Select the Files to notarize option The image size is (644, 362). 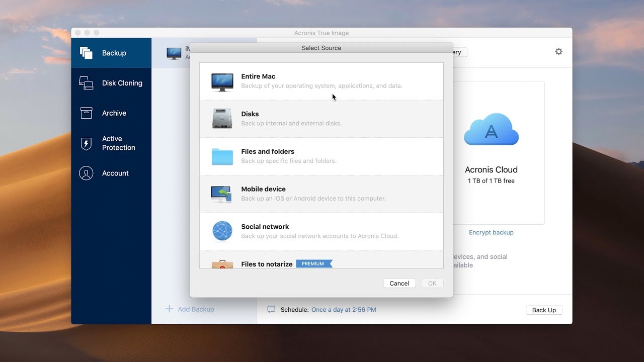[x=321, y=259]
